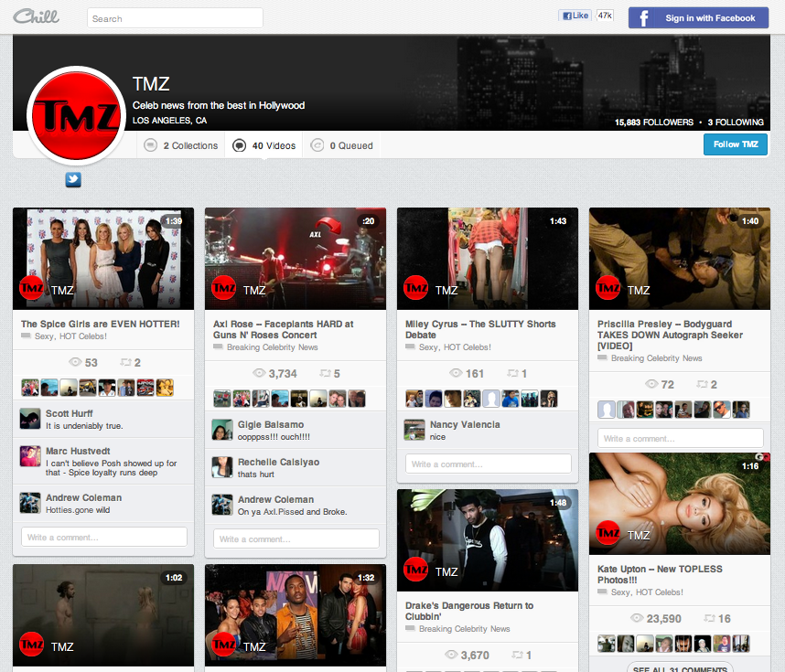This screenshot has width=785, height=672.
Task: Open Drake's Dangerous Return to Clubbin' title
Action: 469,611
